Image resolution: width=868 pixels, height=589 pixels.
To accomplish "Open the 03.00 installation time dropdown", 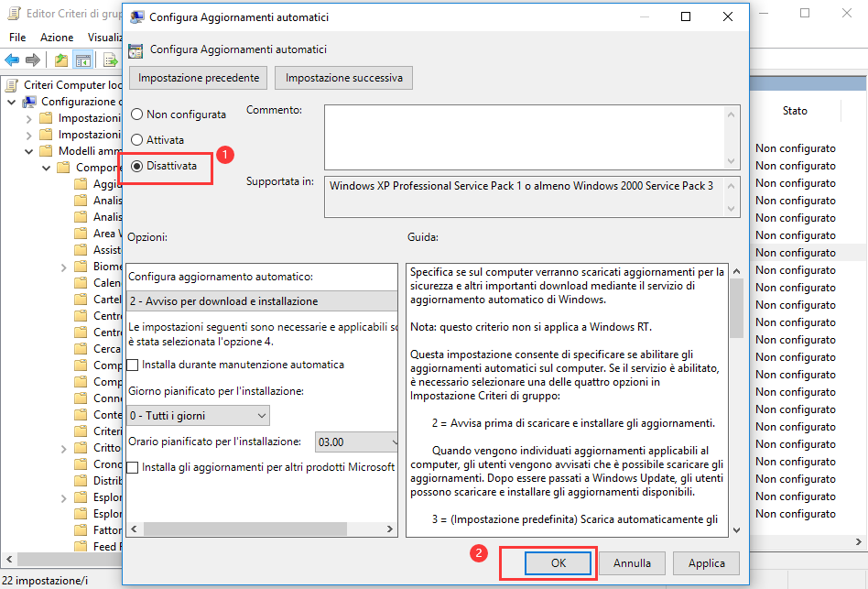I will pyautogui.click(x=356, y=442).
